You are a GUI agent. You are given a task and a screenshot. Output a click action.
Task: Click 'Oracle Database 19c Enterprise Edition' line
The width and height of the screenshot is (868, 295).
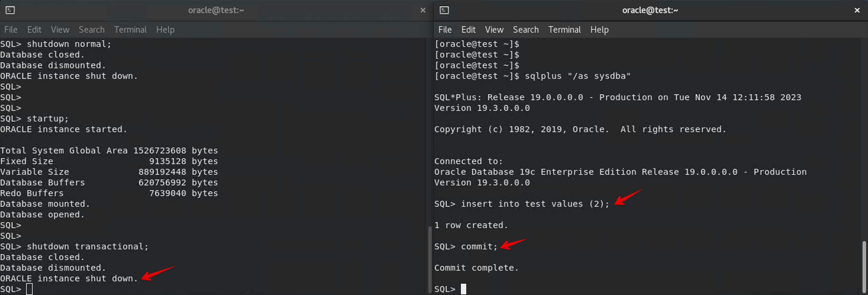620,172
